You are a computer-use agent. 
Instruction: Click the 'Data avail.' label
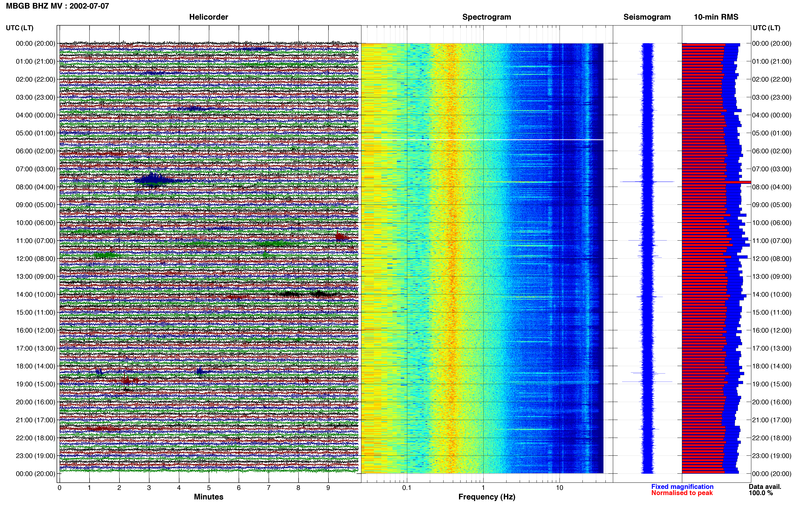765,487
